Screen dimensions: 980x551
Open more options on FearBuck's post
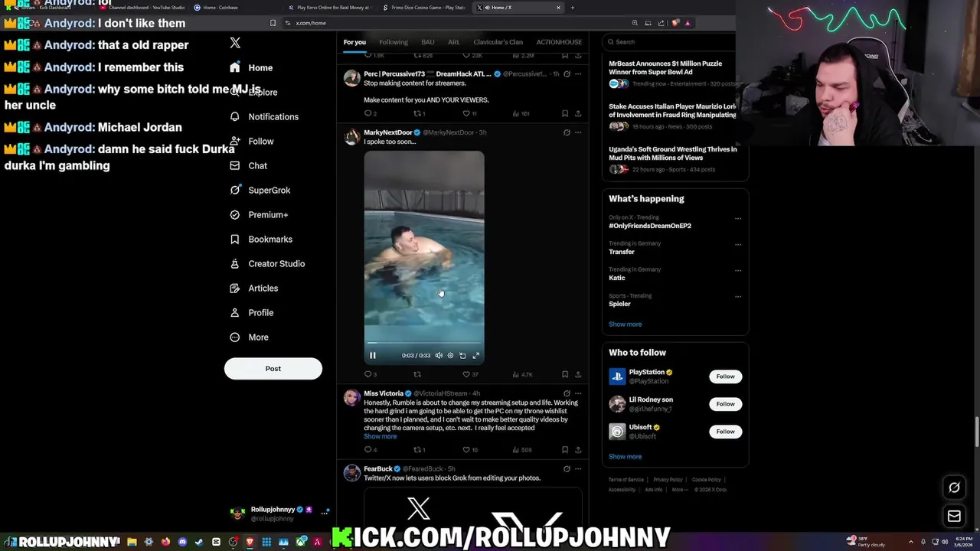click(578, 468)
